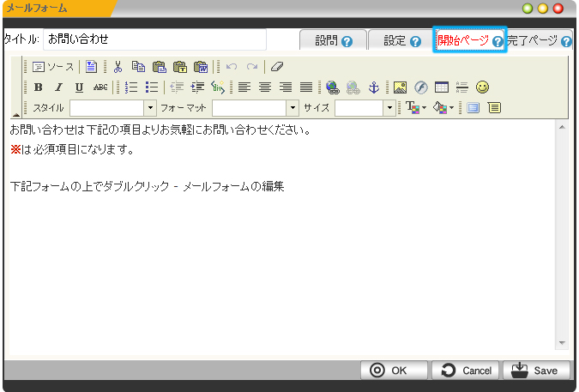Click the editor scrollbar up arrow
579x392 pixels.
(x=562, y=127)
